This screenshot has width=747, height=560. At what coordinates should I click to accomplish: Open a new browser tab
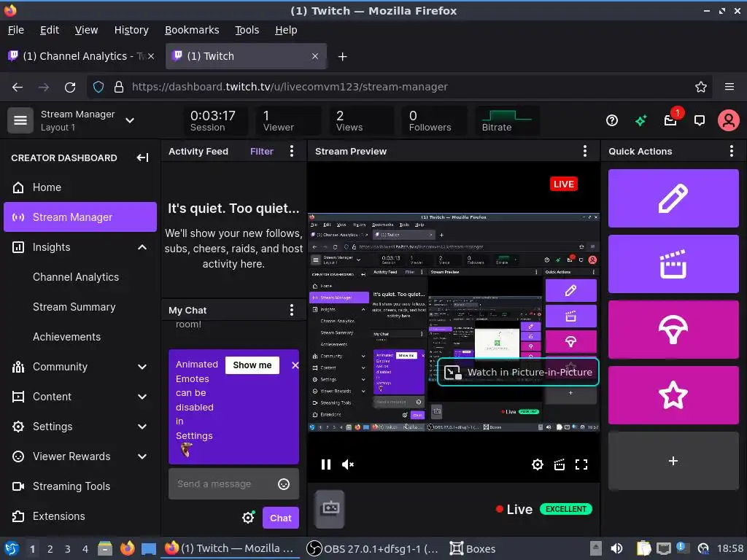(342, 57)
